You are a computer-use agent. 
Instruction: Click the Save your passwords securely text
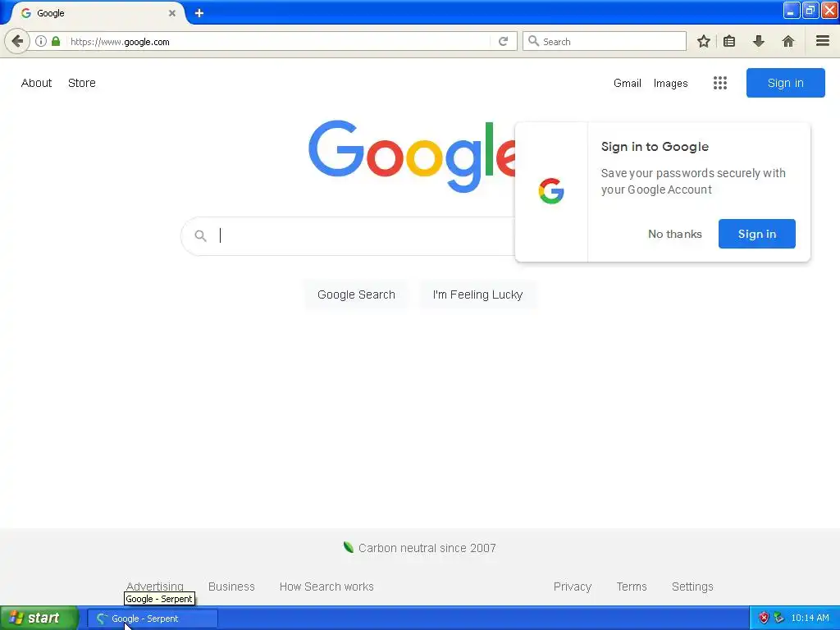click(x=693, y=181)
